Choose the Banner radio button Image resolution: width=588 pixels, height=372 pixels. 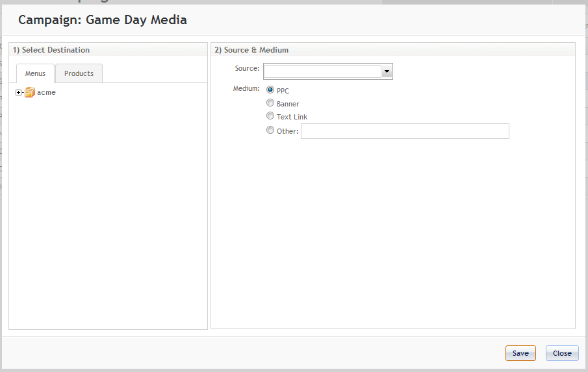point(270,103)
